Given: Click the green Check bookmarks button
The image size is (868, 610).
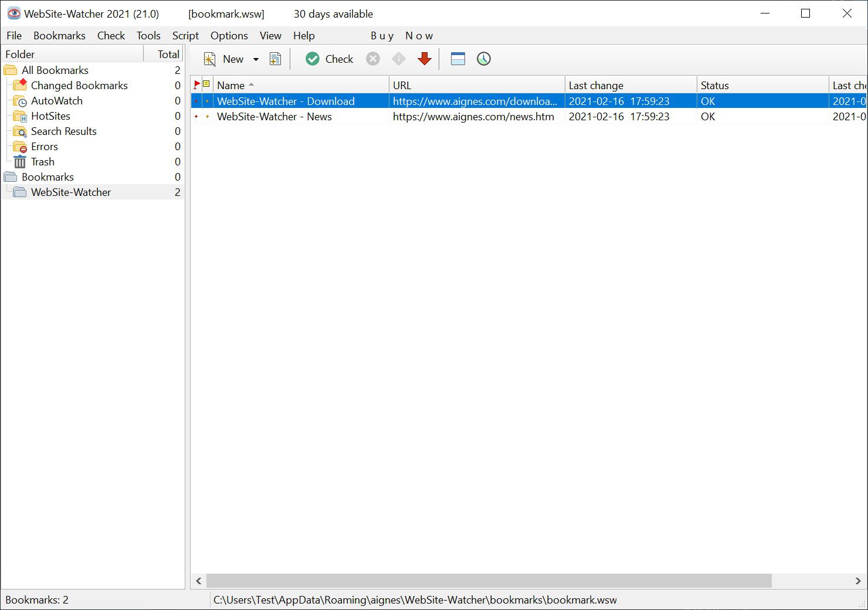Looking at the screenshot, I should pyautogui.click(x=329, y=59).
